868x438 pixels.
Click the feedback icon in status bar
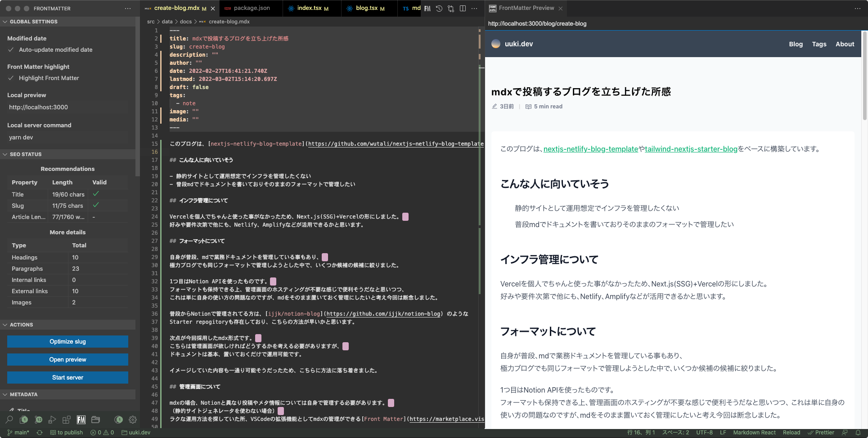(845, 433)
